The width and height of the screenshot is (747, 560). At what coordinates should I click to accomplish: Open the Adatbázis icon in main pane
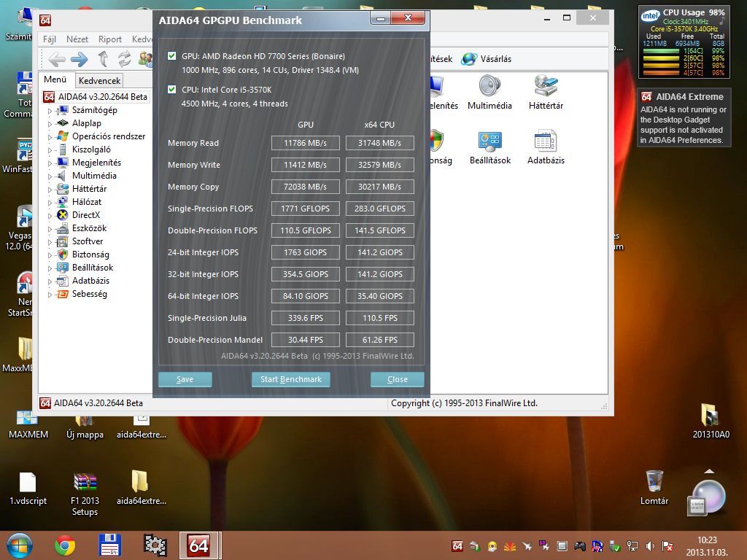pos(546,141)
